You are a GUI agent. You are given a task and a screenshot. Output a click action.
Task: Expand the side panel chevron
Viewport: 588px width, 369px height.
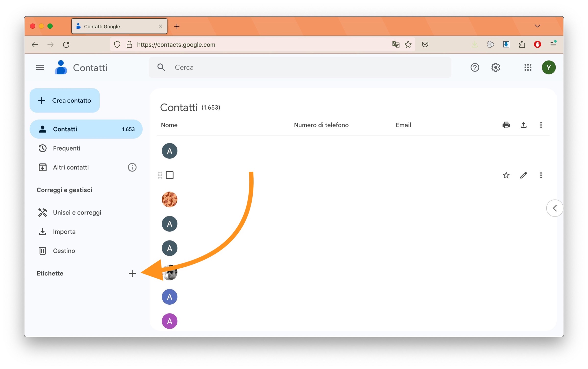point(555,208)
